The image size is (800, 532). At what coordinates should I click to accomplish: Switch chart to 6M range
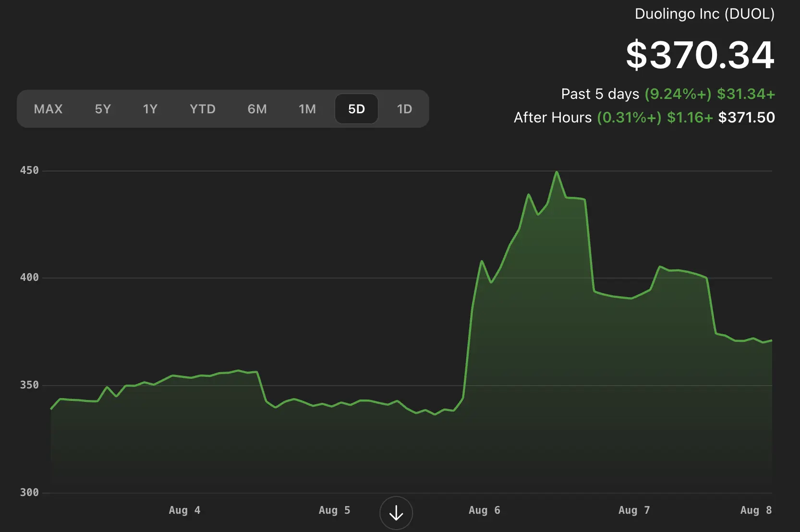click(x=257, y=109)
